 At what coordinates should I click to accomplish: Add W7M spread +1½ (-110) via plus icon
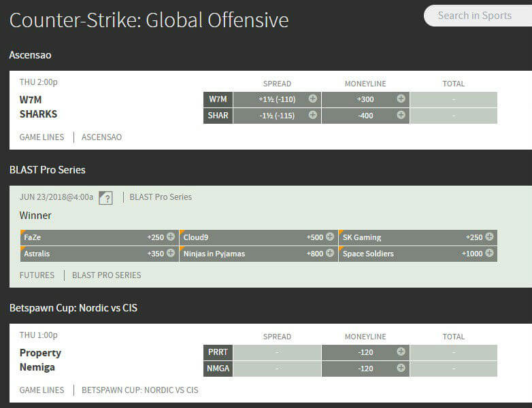tap(312, 99)
